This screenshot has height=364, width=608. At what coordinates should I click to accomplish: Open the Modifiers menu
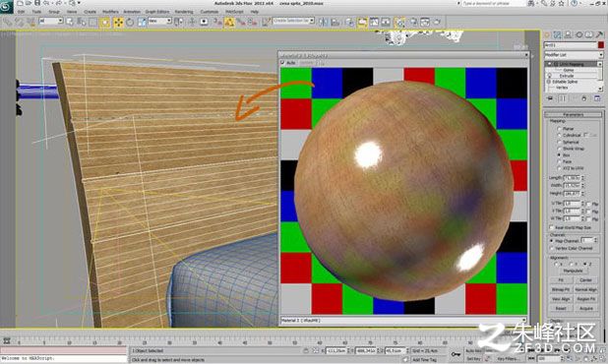[x=110, y=12]
